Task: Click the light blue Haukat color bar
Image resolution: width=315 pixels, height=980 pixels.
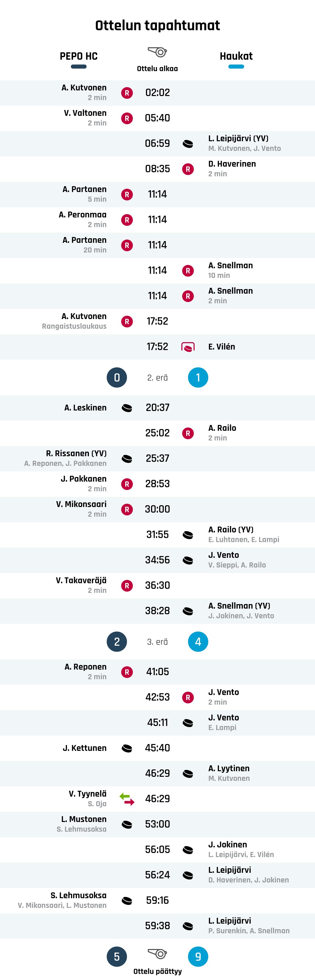Action: point(236,67)
